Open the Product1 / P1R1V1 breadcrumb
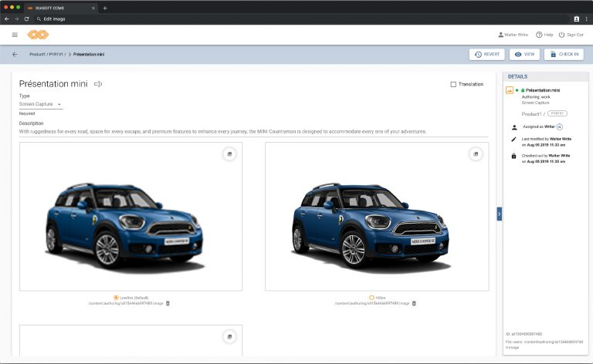Image resolution: width=593 pixels, height=364 pixels. click(47, 55)
